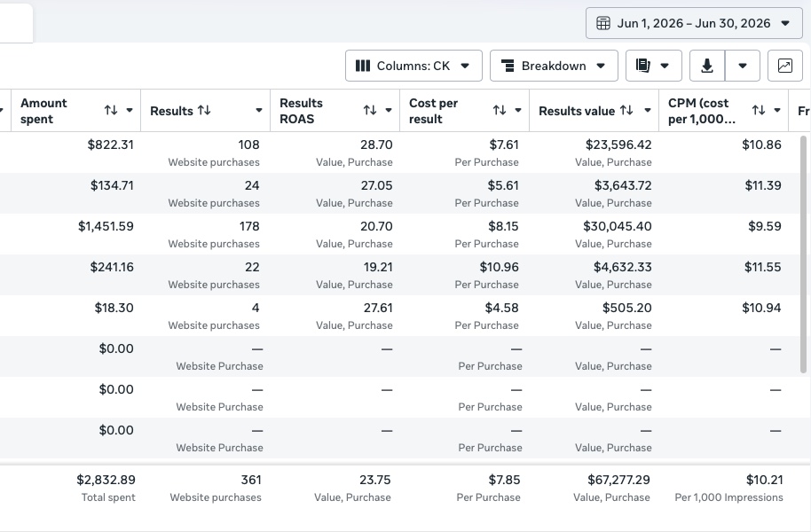Viewport: 811px width, 532px height.
Task: Click the Amount spent column header
Action: point(43,111)
